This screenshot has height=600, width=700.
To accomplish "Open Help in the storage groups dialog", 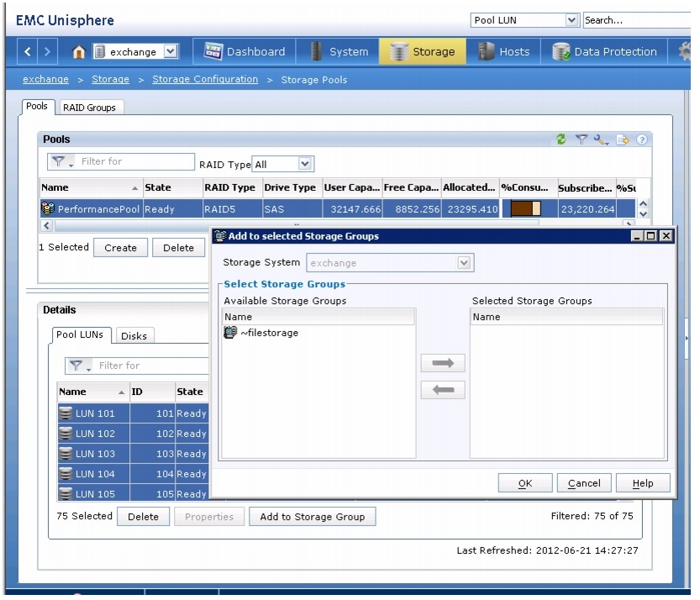I will [x=643, y=483].
